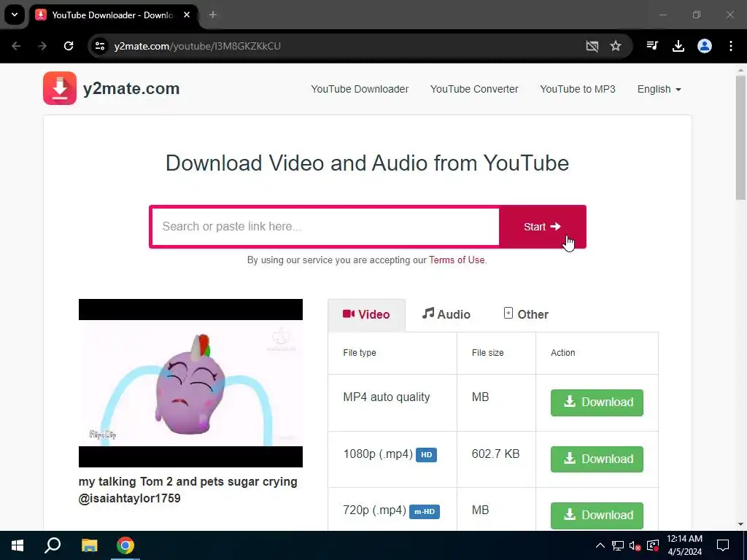Click the m-HD badge next to 720p
747x560 pixels.
(425, 511)
